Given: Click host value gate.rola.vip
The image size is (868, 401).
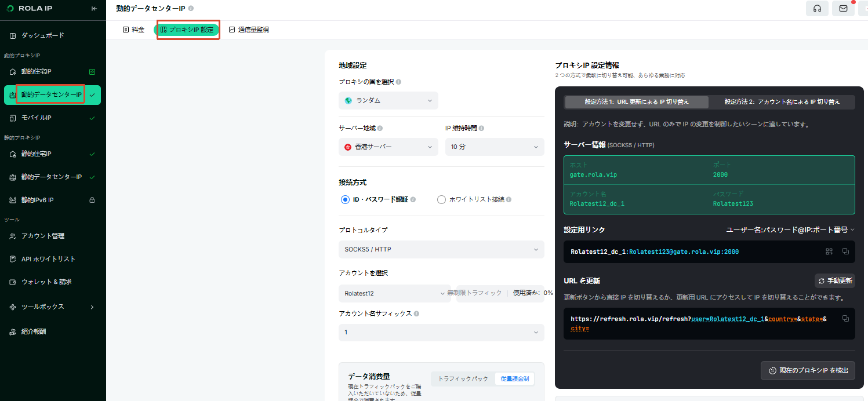Looking at the screenshot, I should point(592,174).
